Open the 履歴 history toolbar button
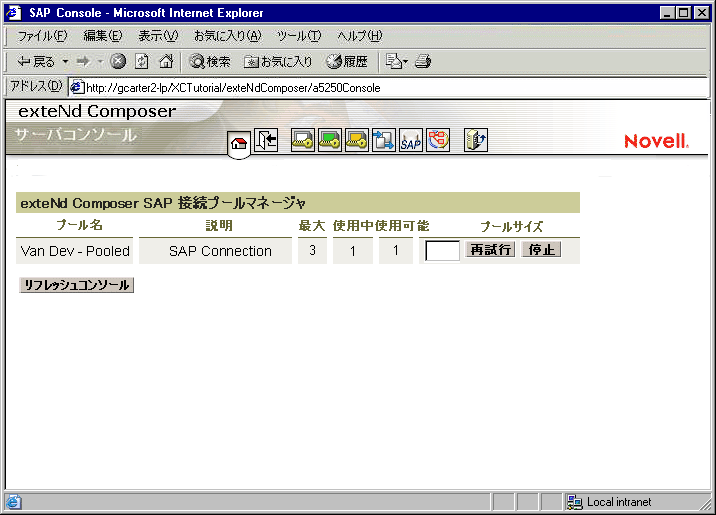Viewport: 716px width, 515px height. (x=347, y=61)
